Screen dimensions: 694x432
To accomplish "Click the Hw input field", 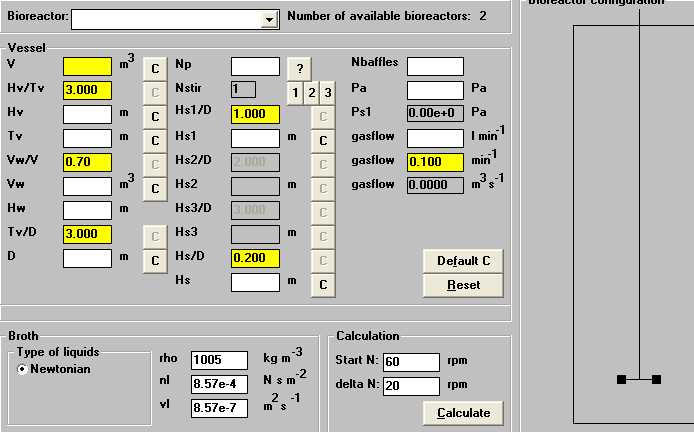I will coord(87,210).
